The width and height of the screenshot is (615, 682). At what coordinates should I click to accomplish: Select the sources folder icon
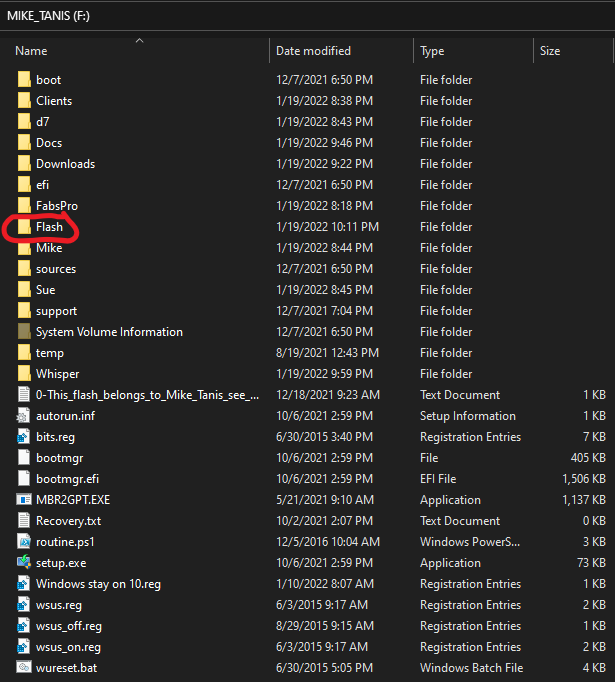tap(24, 269)
